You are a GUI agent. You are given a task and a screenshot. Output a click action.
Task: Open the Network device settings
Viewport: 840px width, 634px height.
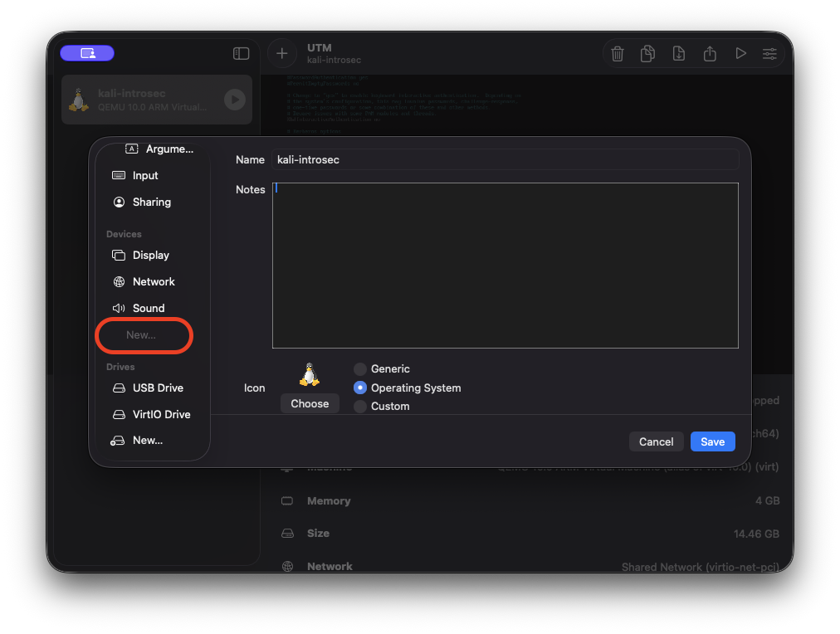coord(153,282)
